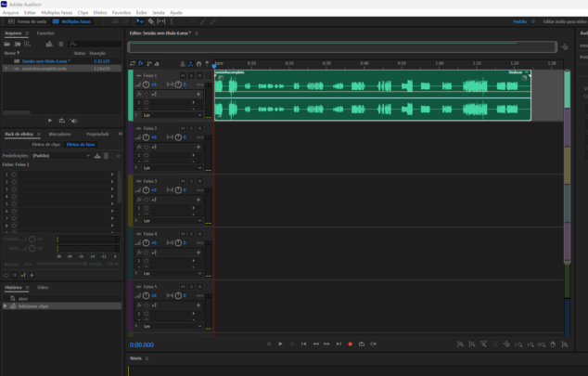The image size is (588, 376).
Task: Select the Efeitos de clipe button
Action: [x=46, y=145]
